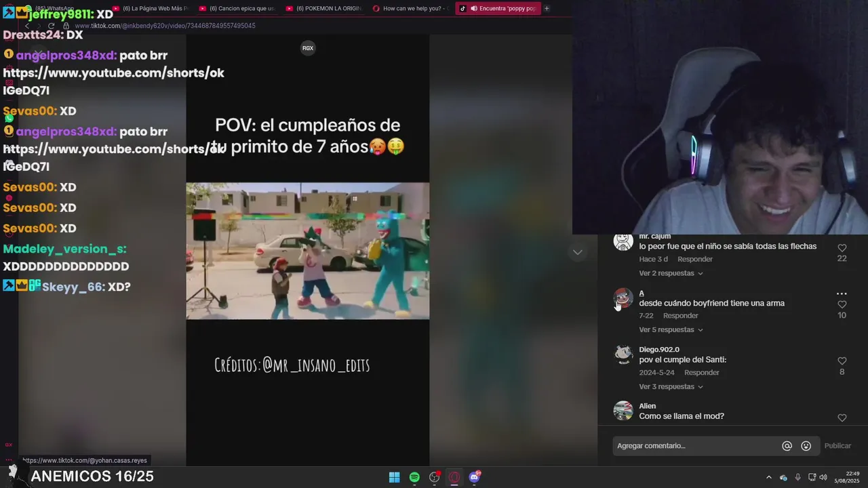
Task: Go to next video with down chevron
Action: 577,252
